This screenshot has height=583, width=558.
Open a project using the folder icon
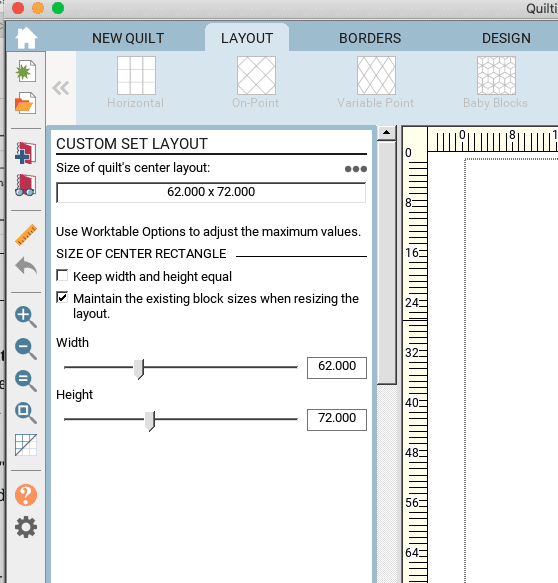coord(26,103)
